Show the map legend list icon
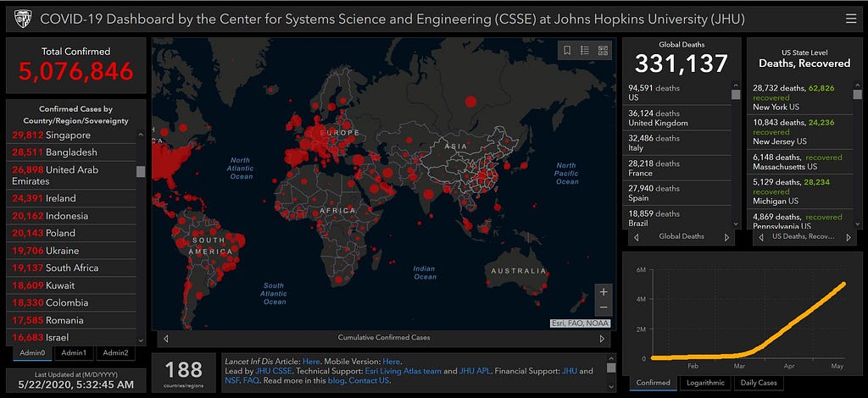This screenshot has height=398, width=868. 585,50
